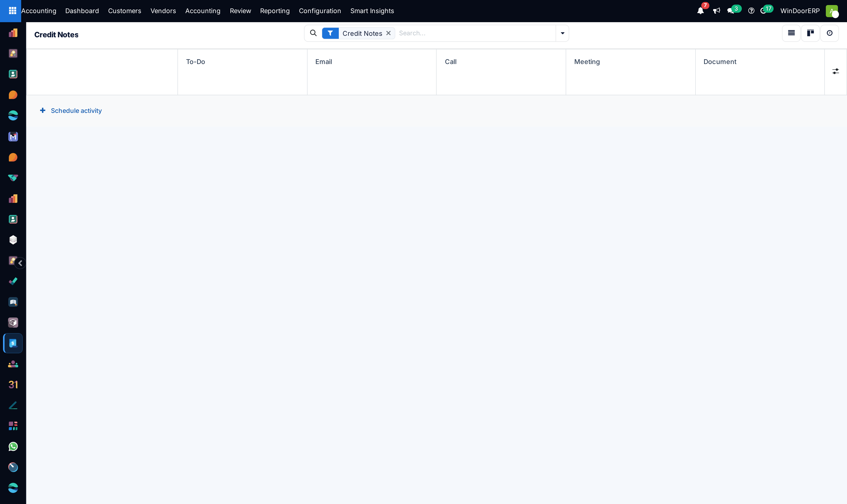Remove the Credit Notes filter
Image resolution: width=847 pixels, height=504 pixels.
coord(388,33)
